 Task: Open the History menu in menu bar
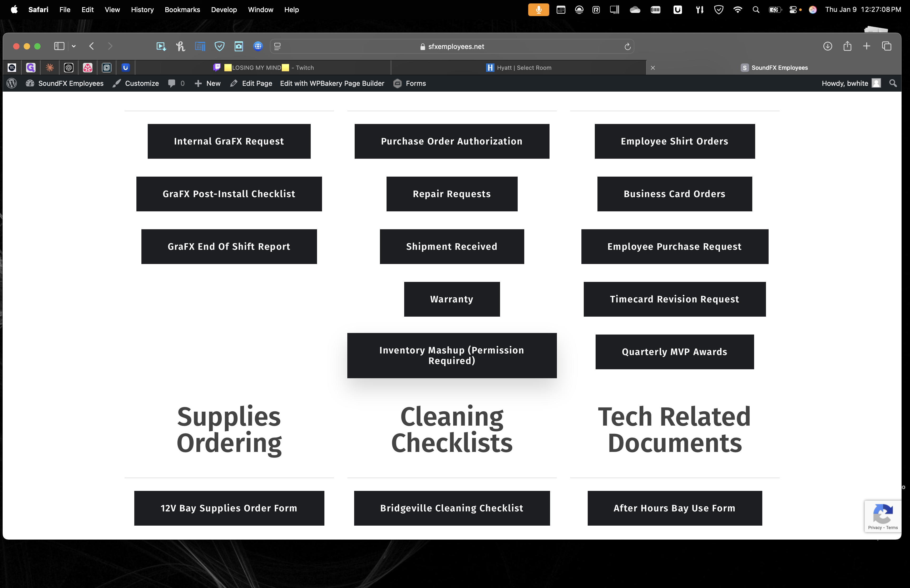pos(142,9)
